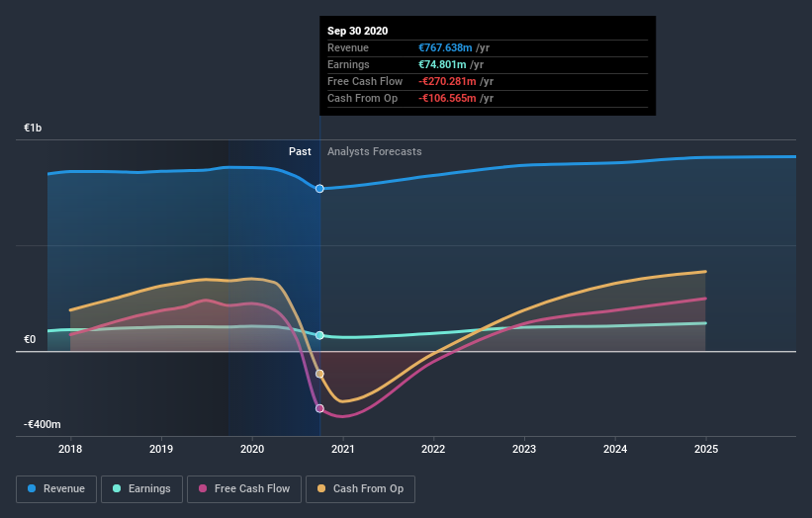Screen dimensions: 812x518
Task: Click the Past label in chart
Action: click(300, 151)
